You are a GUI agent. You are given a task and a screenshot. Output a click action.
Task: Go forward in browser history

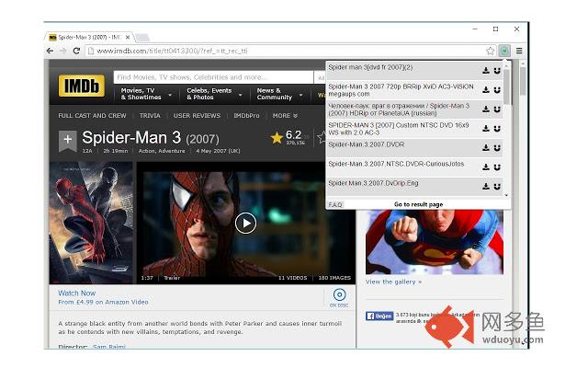pos(63,51)
